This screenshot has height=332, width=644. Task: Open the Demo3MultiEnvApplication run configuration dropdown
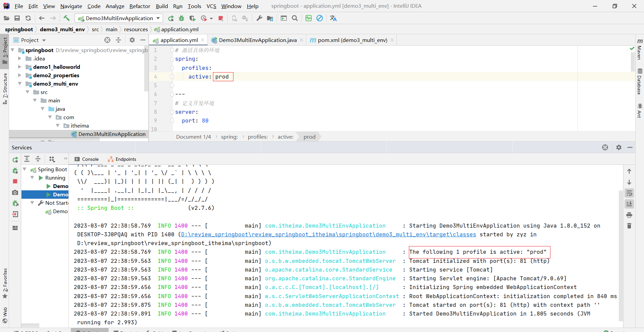(119, 18)
